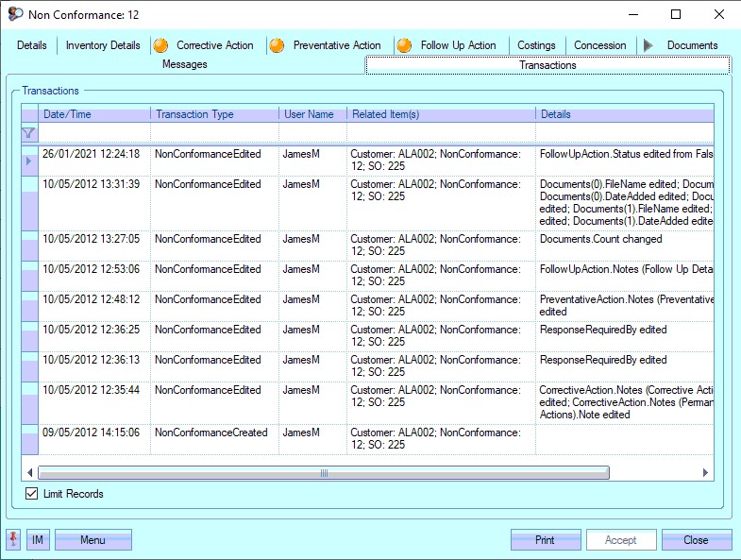Click the orange icon beside Preventative Action
The height and width of the screenshot is (560, 741).
coord(277,45)
